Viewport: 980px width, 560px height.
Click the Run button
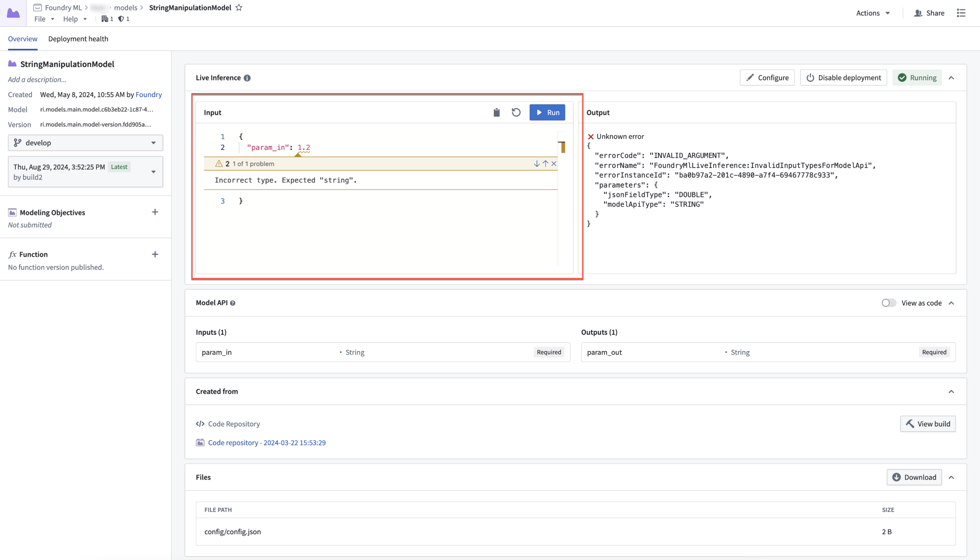[x=547, y=113]
